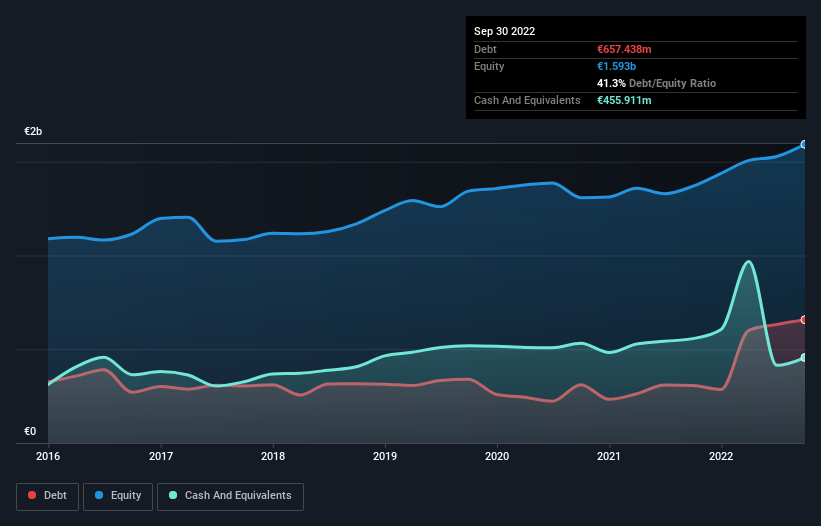This screenshot has height=526, width=821.
Task: Click the 2016 x-axis label
Action: pos(48,456)
